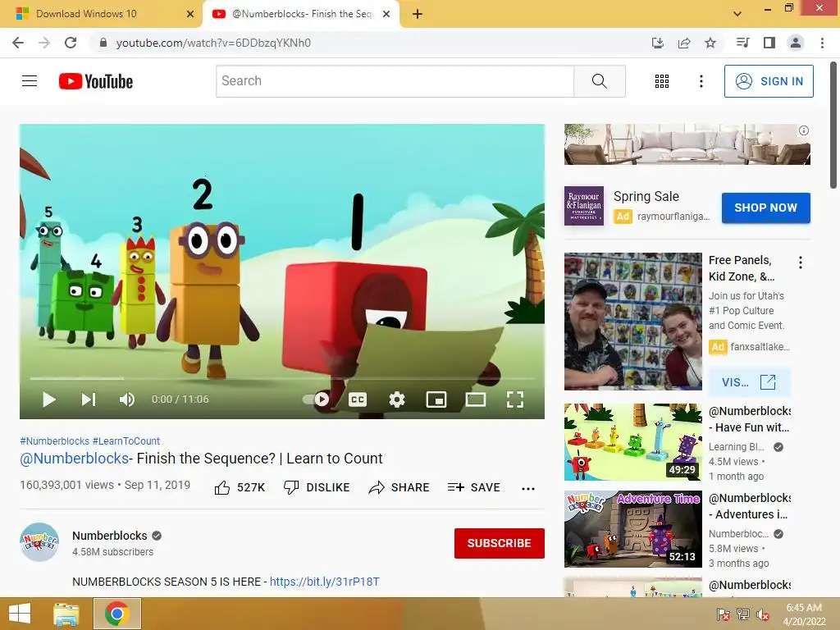Click the SHOP NOW ad button

765,208
